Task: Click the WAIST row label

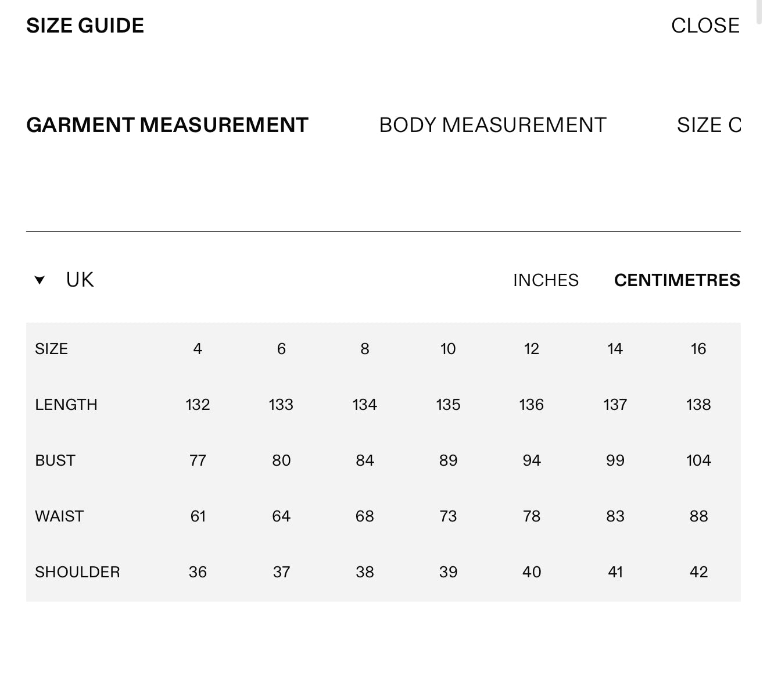Action: click(59, 516)
